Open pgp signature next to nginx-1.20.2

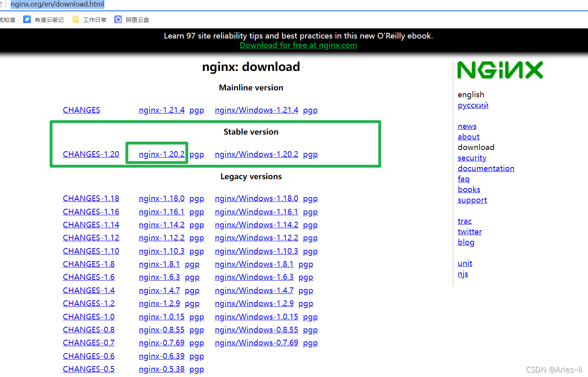(197, 154)
